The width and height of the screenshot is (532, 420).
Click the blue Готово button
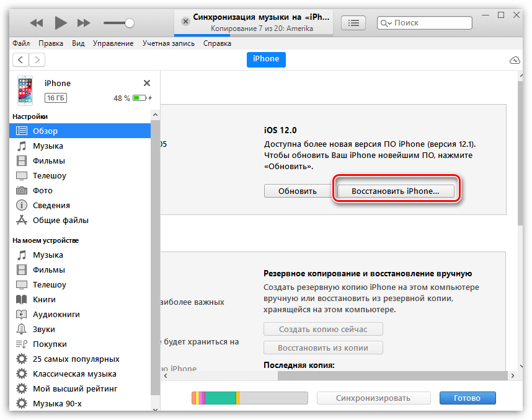[468, 398]
